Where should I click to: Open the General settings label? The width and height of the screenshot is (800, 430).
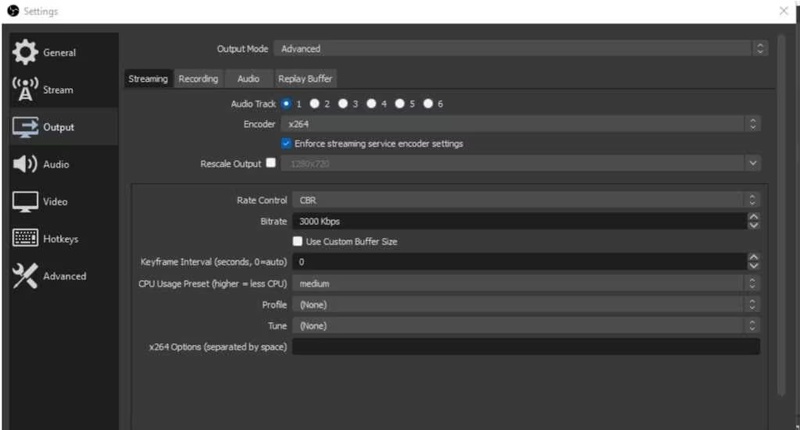(x=59, y=52)
